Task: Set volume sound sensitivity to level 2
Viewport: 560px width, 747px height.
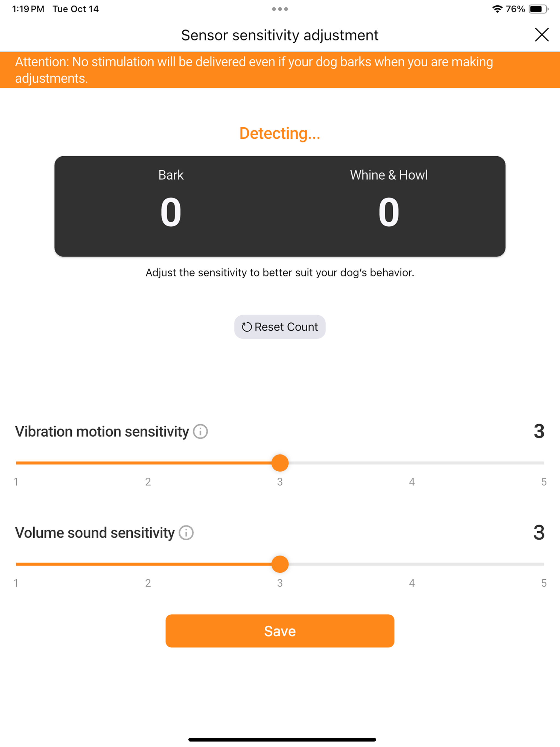Action: 148,564
